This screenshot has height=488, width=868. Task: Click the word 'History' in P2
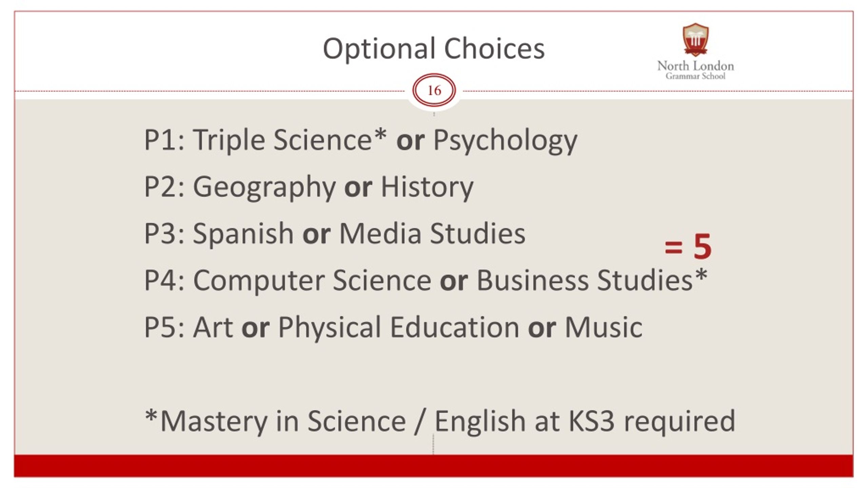coord(427,187)
